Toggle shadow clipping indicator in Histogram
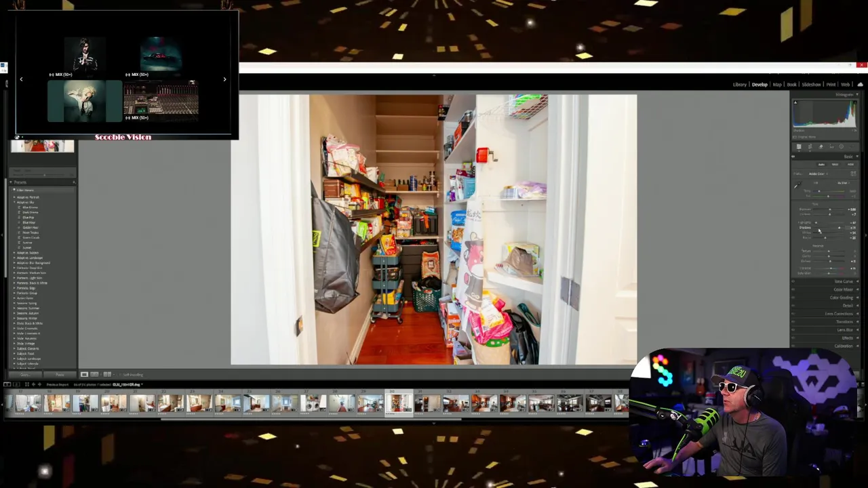Image resolution: width=868 pixels, height=488 pixels. pos(795,102)
